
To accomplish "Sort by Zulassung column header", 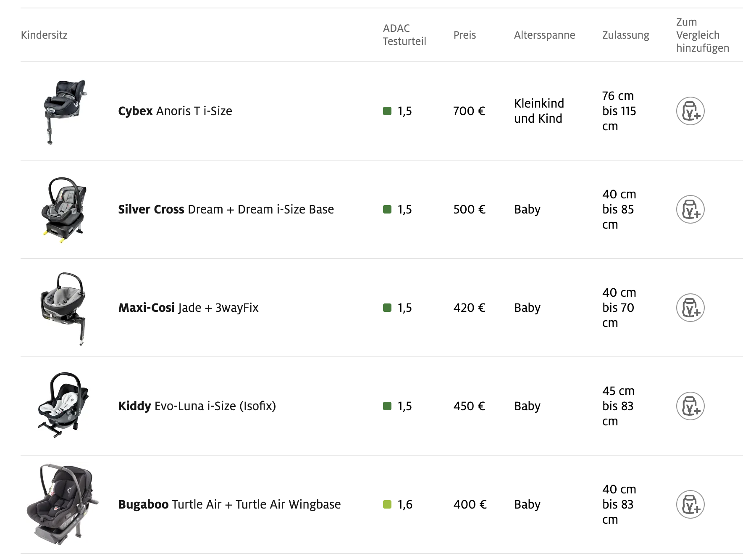I will [626, 35].
